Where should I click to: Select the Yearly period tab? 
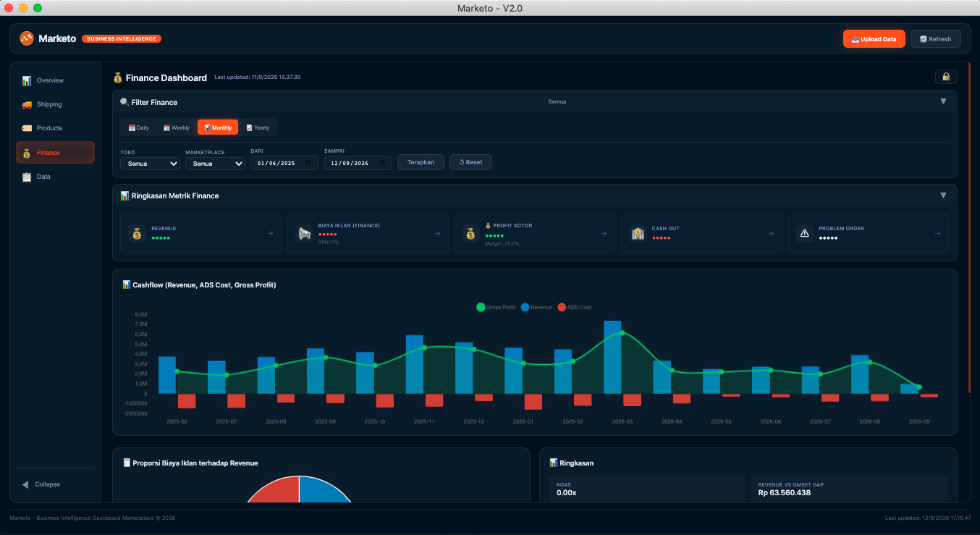(x=258, y=127)
